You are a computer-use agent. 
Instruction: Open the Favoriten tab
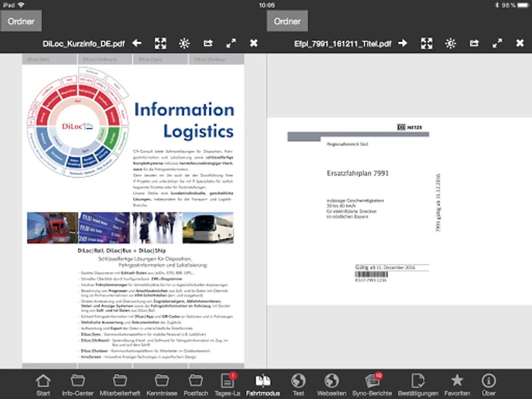pyautogui.click(x=457, y=384)
